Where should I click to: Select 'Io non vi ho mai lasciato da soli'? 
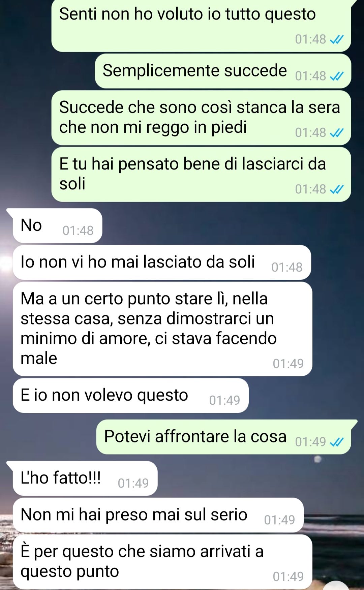click(162, 262)
